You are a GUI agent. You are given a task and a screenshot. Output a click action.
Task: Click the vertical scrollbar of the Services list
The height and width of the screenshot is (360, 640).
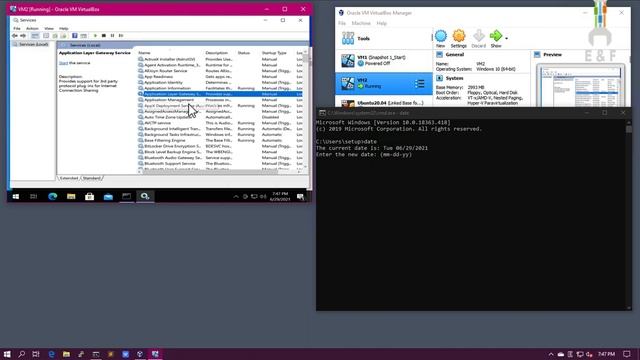pyautogui.click(x=306, y=110)
